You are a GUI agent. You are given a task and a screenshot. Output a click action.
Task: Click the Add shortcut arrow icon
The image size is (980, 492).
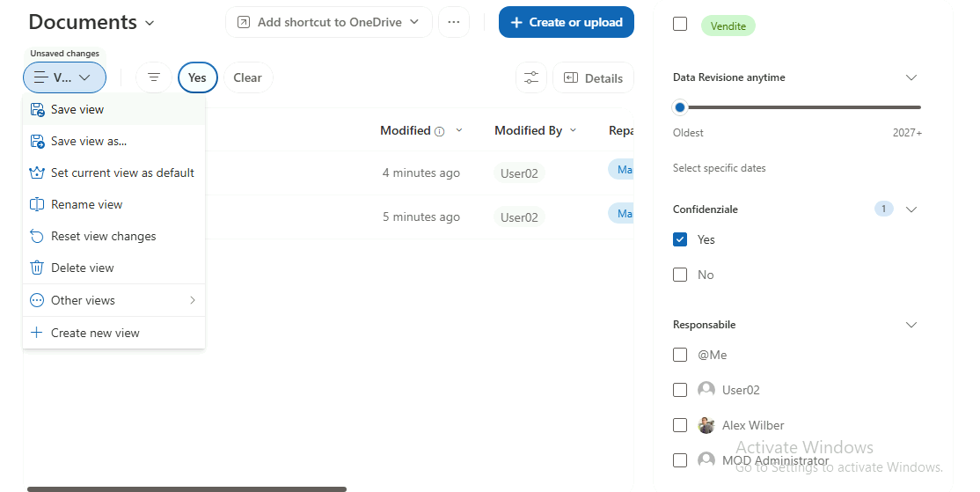(x=244, y=23)
